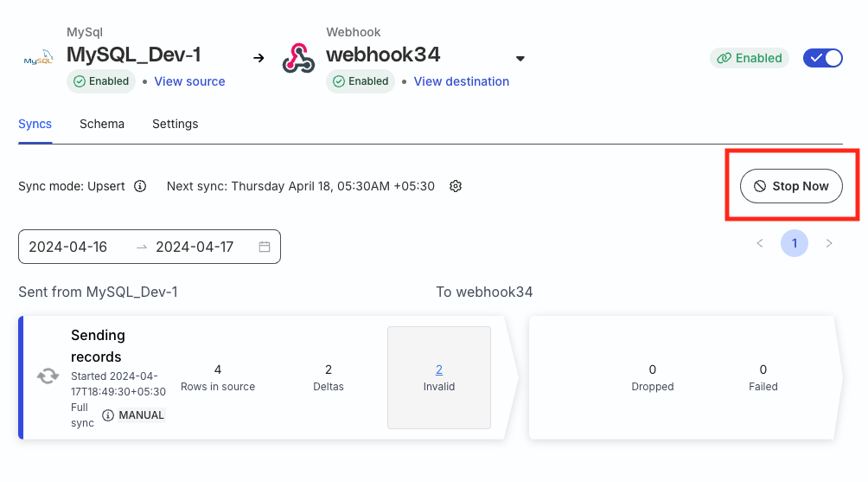Click the Next sync Thursday April 18 text
The height and width of the screenshot is (482, 868).
tap(301, 186)
